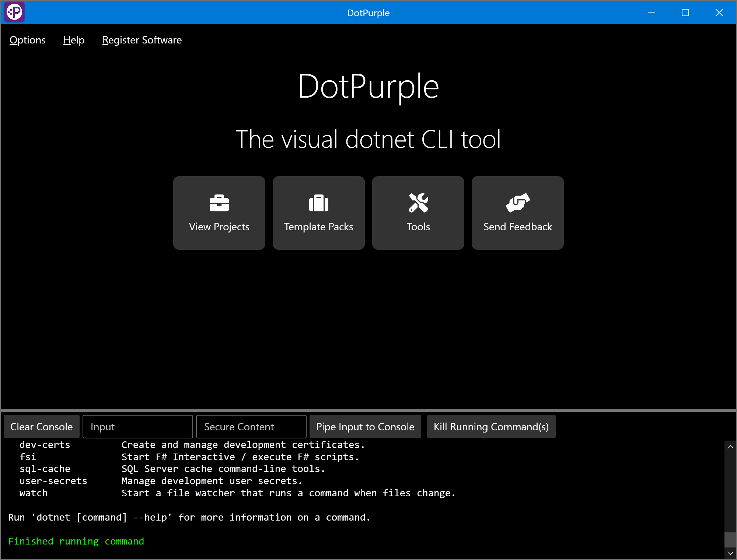
Task: Maximize the DotPurple window
Action: 685,13
